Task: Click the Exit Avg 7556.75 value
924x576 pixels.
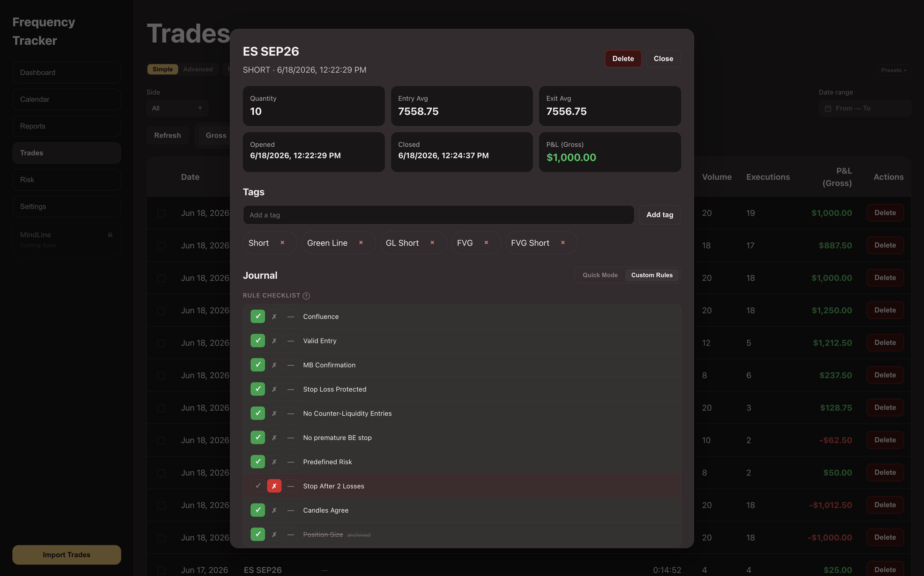Action: [566, 111]
